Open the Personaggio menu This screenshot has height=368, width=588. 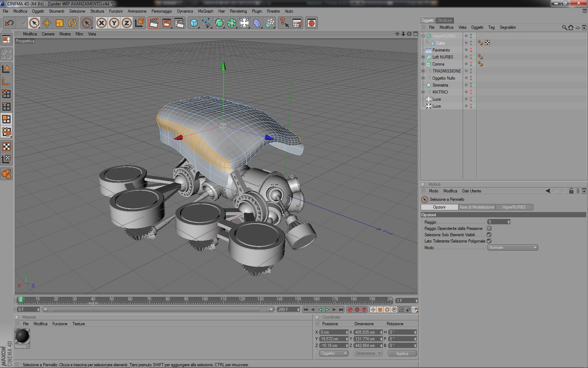click(x=162, y=11)
